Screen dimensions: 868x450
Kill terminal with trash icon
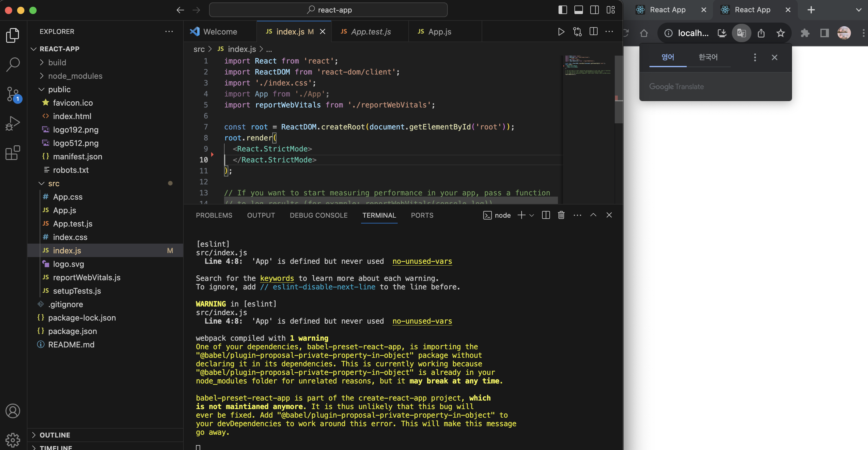point(561,215)
